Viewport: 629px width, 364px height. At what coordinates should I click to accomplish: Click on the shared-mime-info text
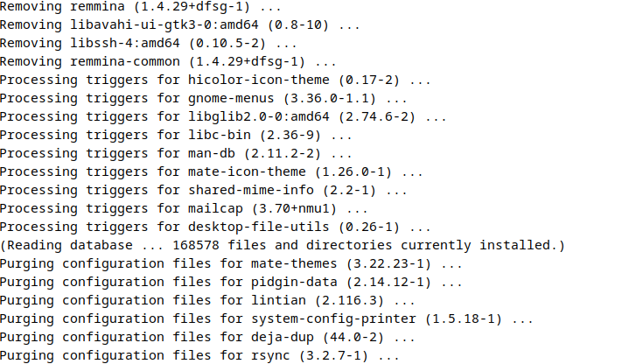click(x=251, y=191)
